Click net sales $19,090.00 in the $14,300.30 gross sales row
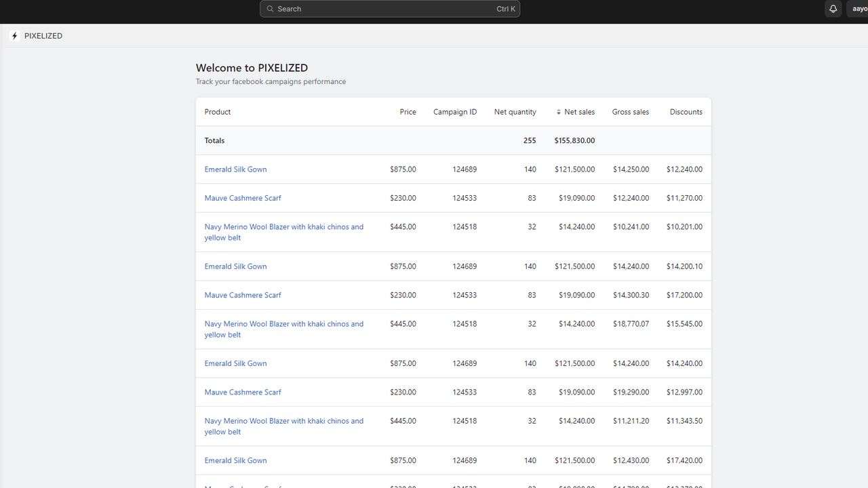868x488 pixels. pyautogui.click(x=577, y=295)
